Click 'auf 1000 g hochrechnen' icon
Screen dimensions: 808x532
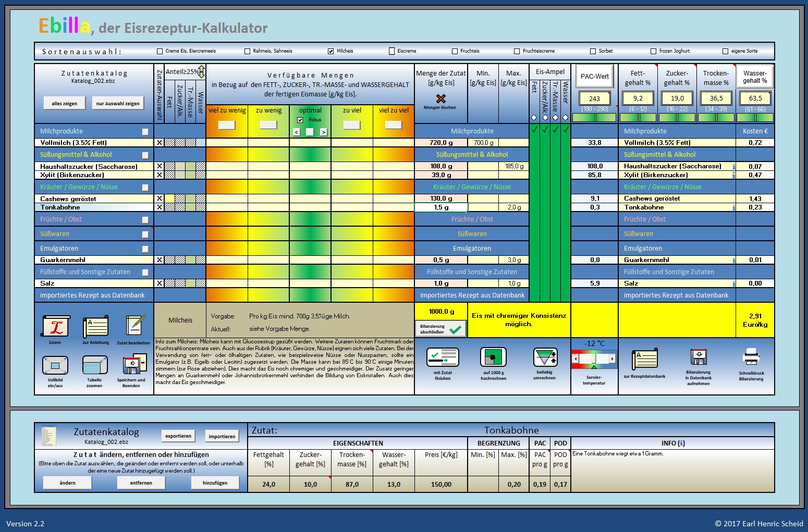click(493, 358)
